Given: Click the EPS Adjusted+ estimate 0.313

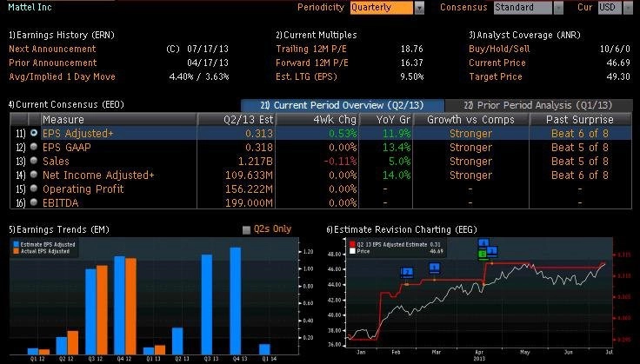Looking at the screenshot, I should pos(259,134).
